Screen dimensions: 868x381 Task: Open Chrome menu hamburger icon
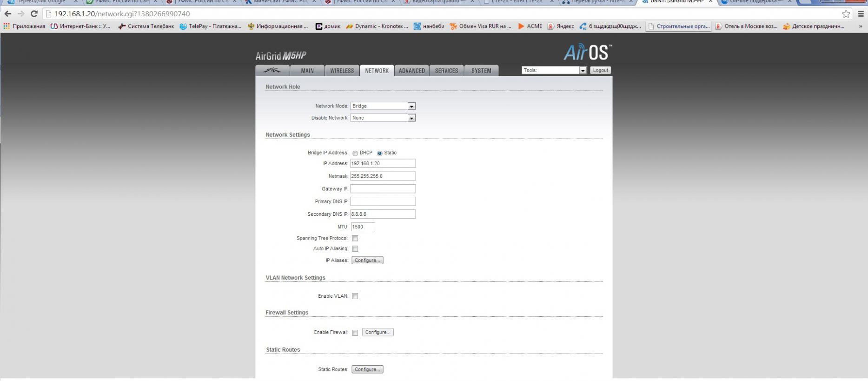861,14
